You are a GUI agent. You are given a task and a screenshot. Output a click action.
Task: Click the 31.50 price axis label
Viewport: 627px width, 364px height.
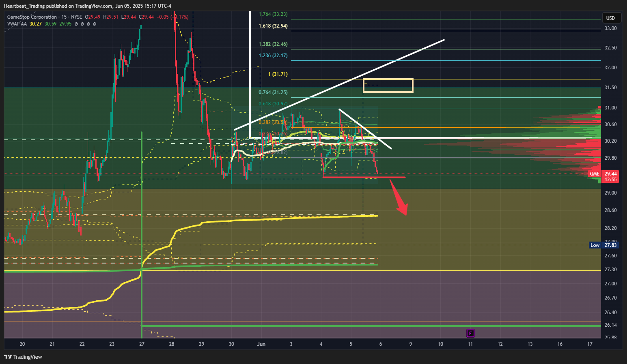tap(610, 88)
